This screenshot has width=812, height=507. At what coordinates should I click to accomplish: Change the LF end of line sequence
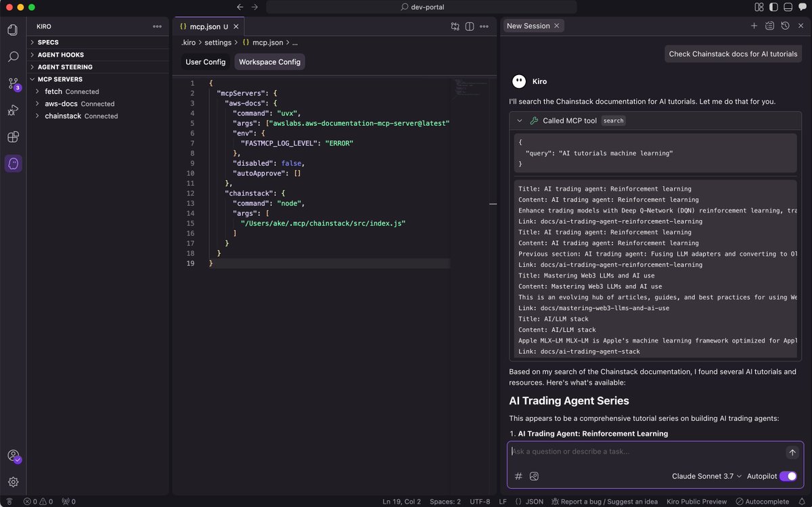pyautogui.click(x=503, y=502)
